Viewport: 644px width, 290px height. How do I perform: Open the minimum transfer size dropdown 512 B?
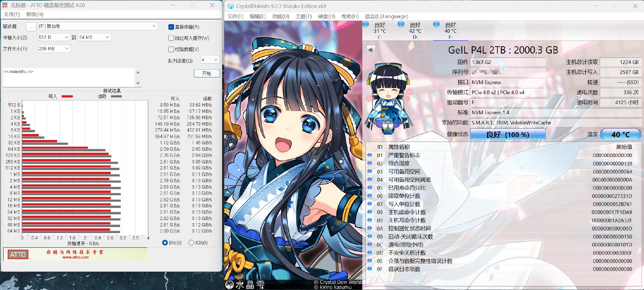click(x=54, y=37)
